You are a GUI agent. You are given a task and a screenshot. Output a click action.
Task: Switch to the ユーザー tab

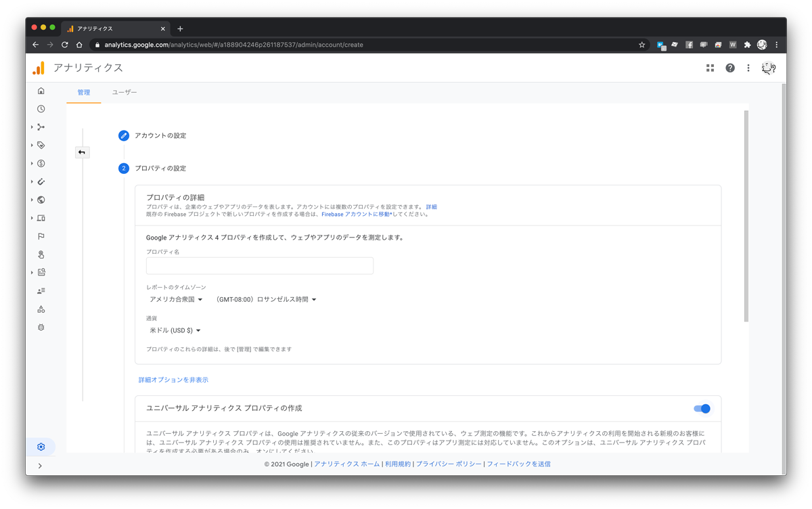tap(125, 93)
